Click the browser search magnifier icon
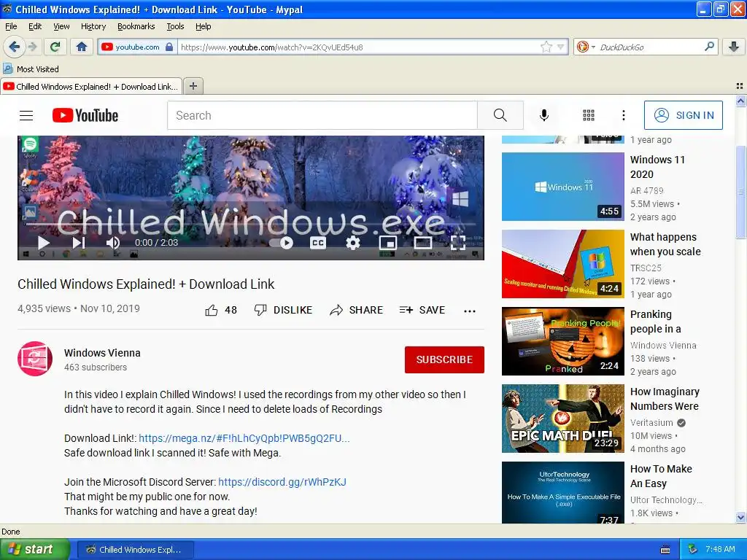This screenshot has height=560, width=747. (709, 47)
